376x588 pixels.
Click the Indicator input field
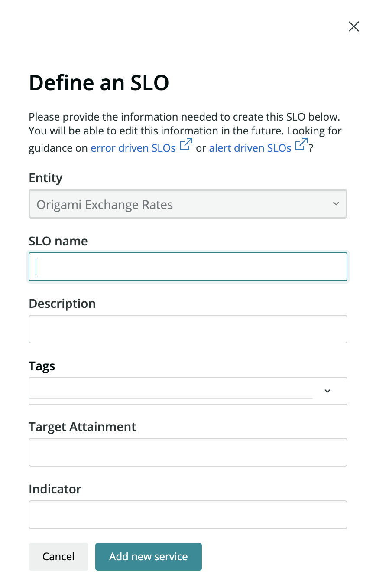[188, 515]
